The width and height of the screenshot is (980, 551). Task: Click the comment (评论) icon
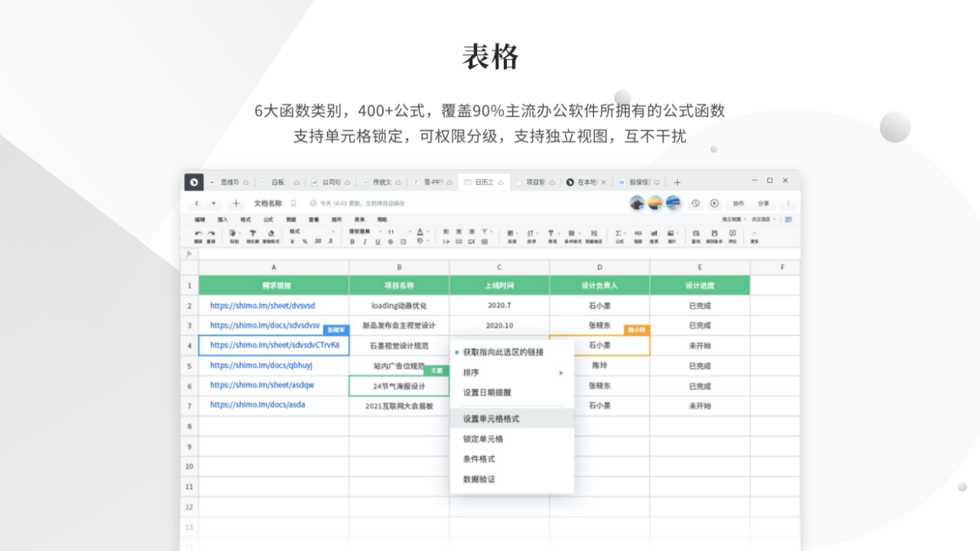731,233
